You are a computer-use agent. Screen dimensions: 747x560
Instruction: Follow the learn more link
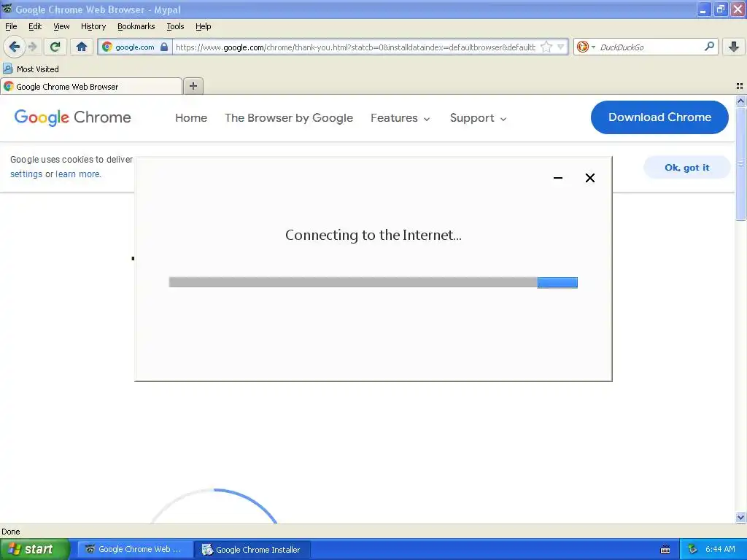coord(77,174)
